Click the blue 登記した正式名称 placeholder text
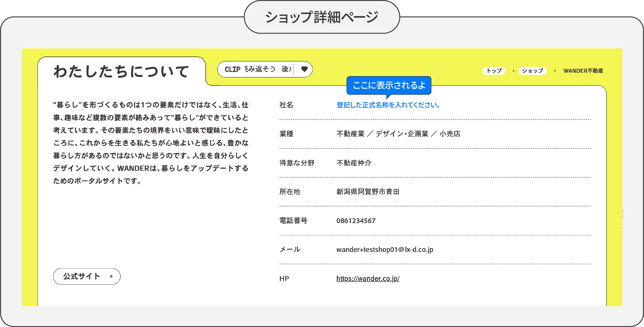 point(388,105)
